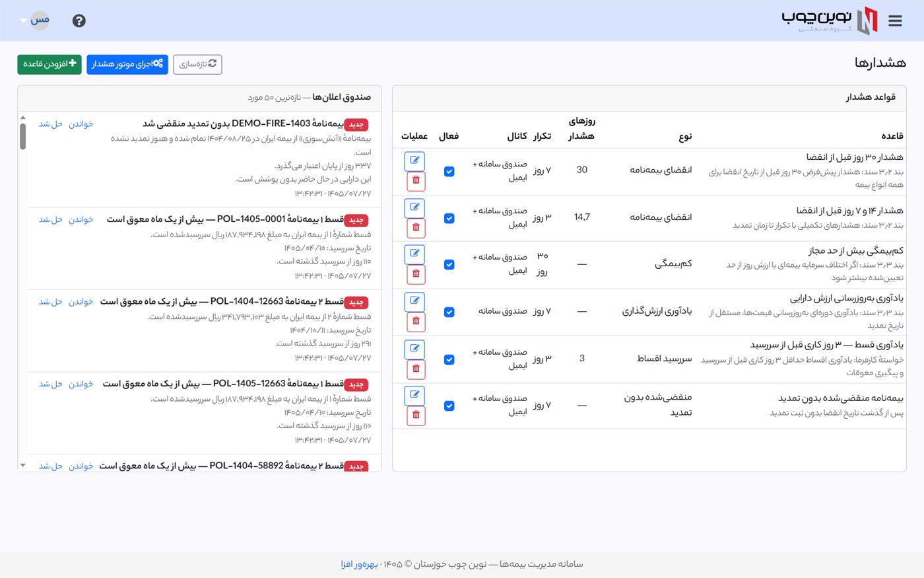Open the hamburger main menu
924x578 pixels.
pos(895,21)
